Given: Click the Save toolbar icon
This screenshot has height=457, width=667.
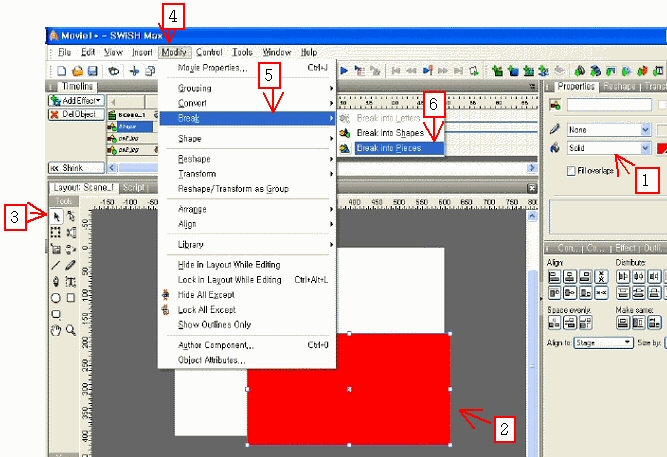Looking at the screenshot, I should click(92, 71).
